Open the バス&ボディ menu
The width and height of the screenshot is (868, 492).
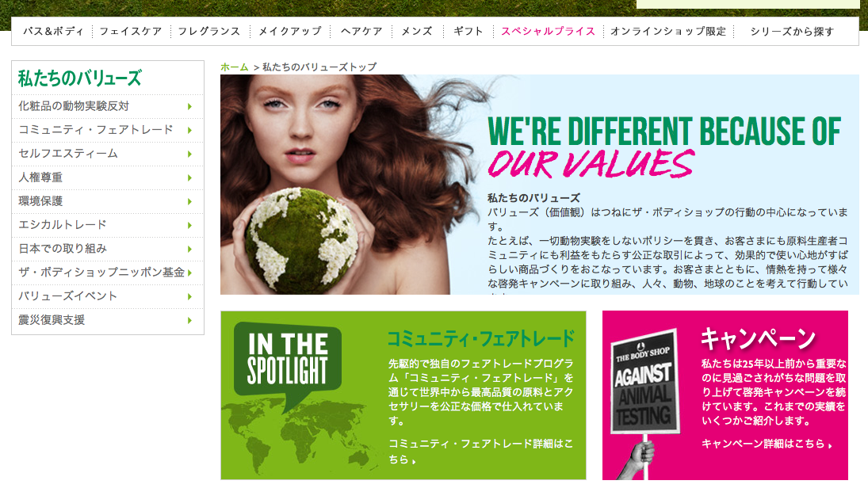[52, 32]
